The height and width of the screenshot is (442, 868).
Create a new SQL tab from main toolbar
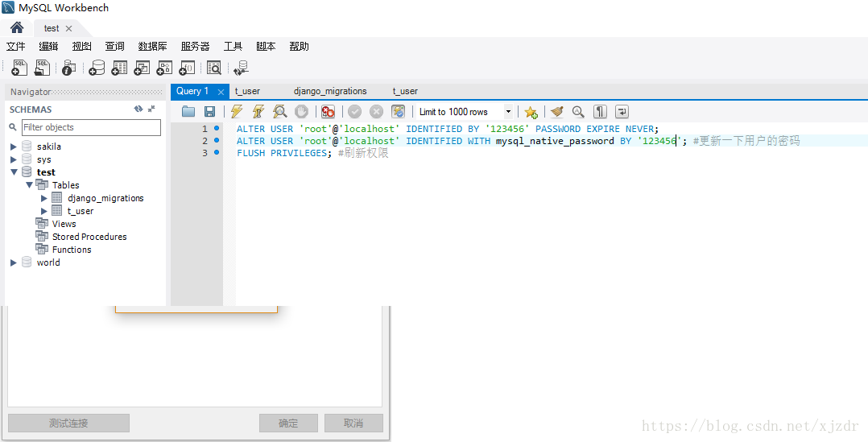click(19, 68)
